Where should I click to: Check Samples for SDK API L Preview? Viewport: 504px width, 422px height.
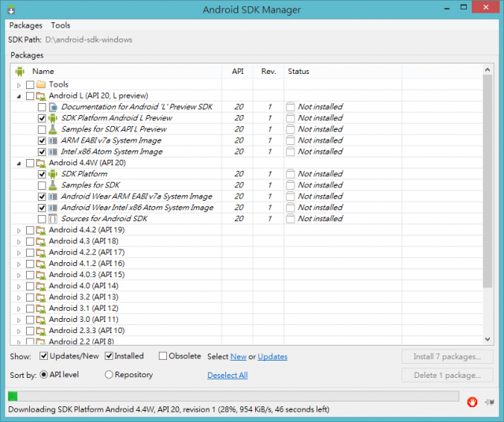tap(42, 130)
